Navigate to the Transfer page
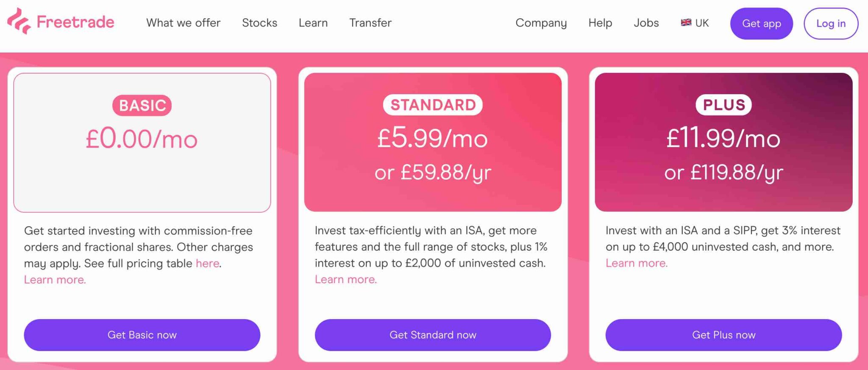The width and height of the screenshot is (868, 370). (x=370, y=23)
